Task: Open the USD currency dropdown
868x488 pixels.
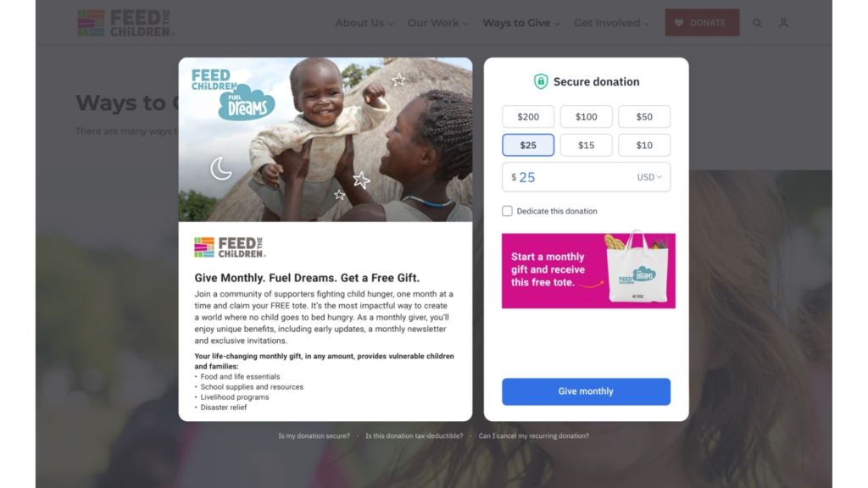Action: coord(649,177)
